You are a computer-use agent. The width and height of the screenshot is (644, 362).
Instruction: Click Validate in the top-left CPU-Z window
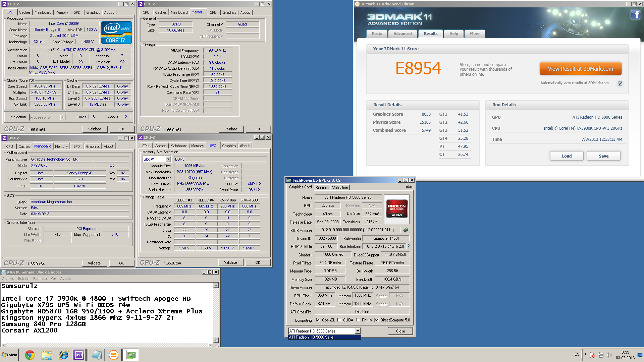click(x=95, y=129)
